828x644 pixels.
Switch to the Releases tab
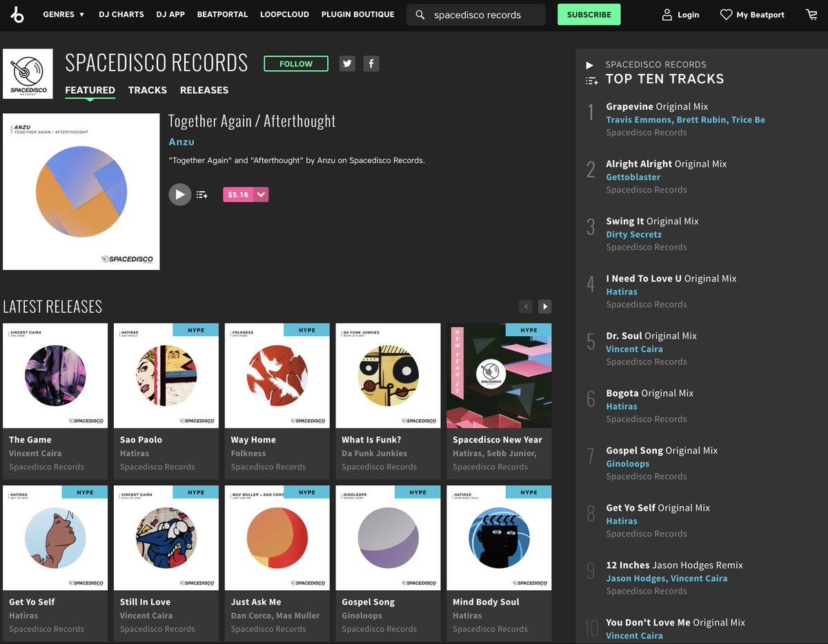click(x=204, y=90)
